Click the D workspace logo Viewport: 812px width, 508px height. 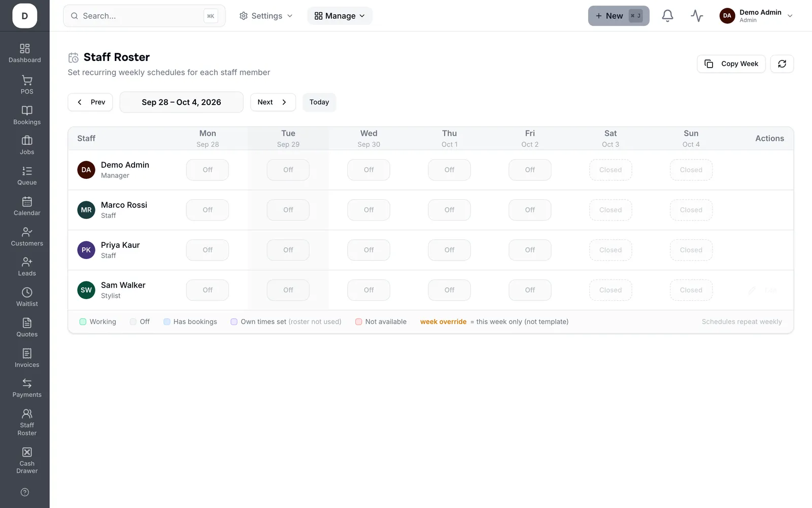tap(25, 16)
